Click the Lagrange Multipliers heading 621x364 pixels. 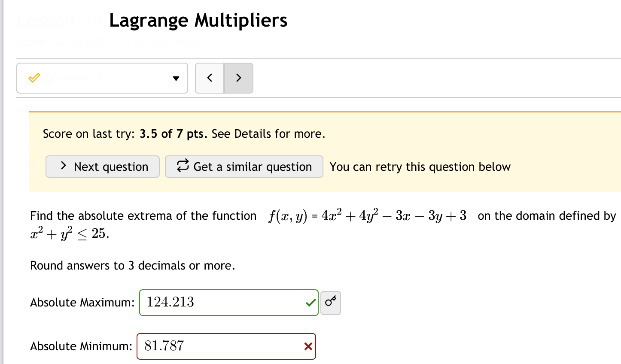(x=198, y=20)
